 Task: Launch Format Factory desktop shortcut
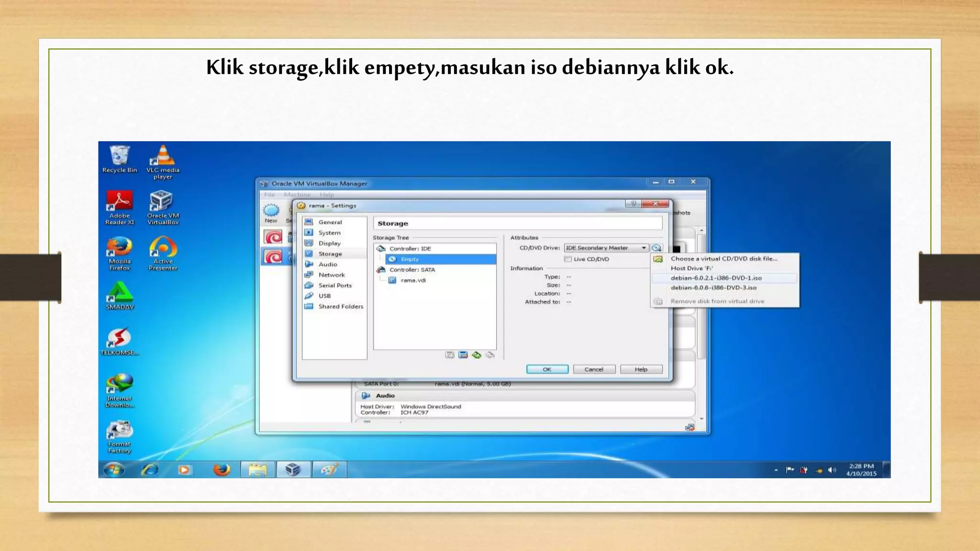119,437
